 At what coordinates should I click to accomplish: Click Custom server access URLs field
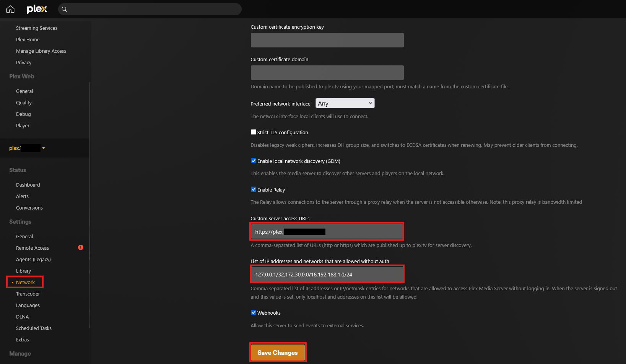pyautogui.click(x=327, y=232)
